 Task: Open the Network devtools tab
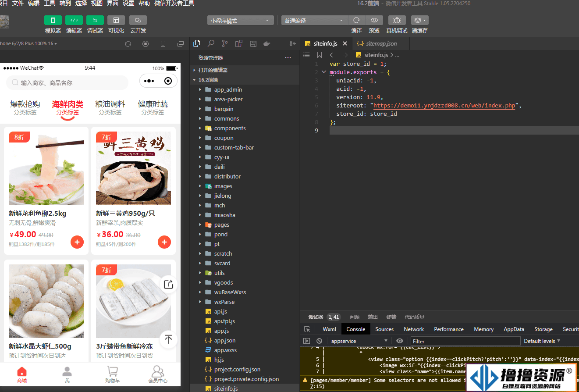point(414,329)
